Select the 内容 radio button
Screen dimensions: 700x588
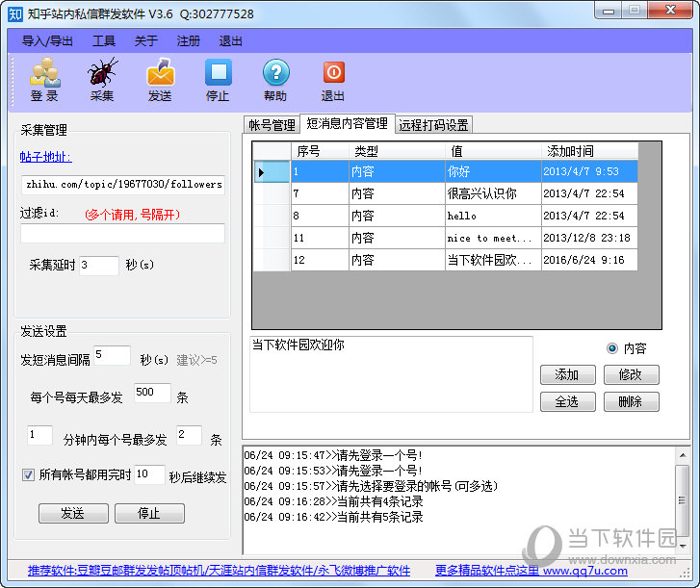(612, 348)
